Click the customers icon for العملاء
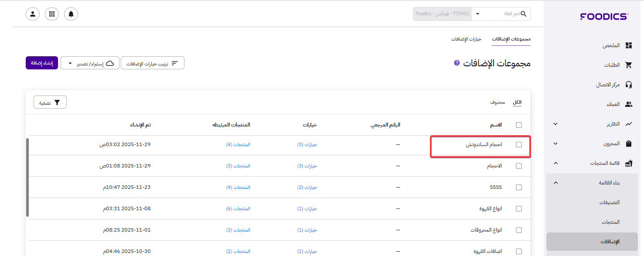The image size is (644, 256). coord(629,104)
